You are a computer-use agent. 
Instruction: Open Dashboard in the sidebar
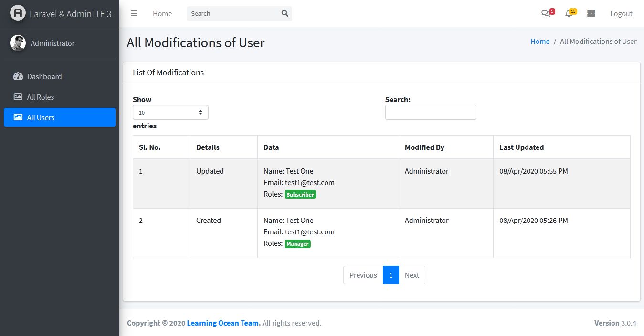click(x=60, y=76)
